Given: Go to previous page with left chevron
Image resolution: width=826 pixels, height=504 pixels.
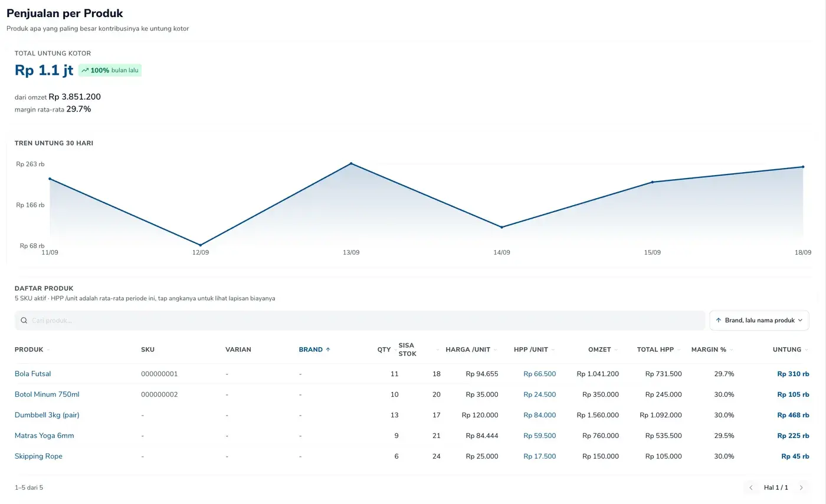Looking at the screenshot, I should coord(751,487).
